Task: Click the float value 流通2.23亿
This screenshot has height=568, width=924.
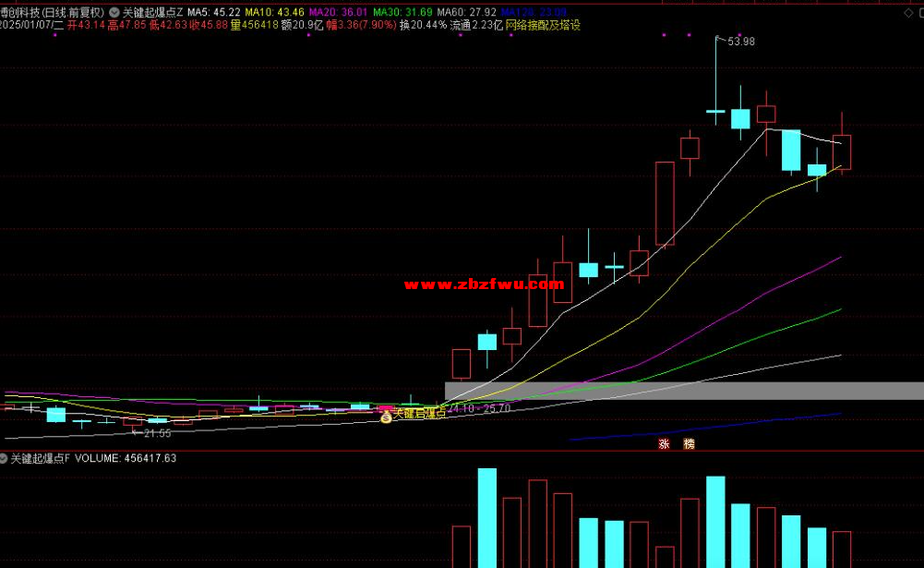Action: 476,25
